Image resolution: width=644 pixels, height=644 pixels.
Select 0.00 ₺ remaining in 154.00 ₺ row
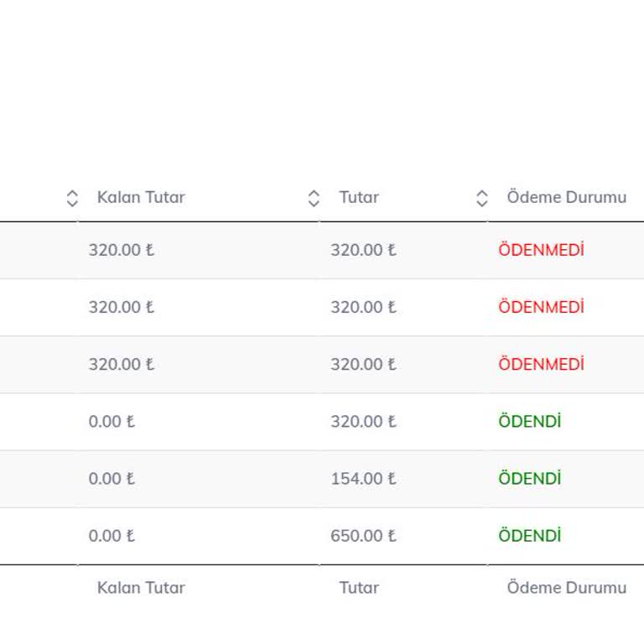click(112, 479)
